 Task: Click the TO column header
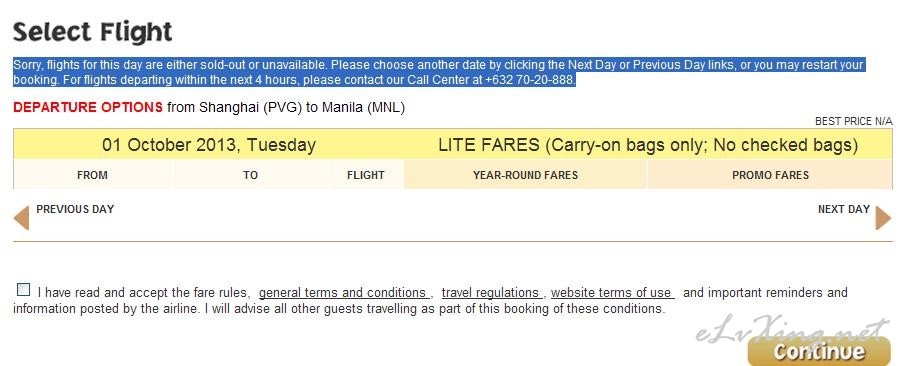pos(250,175)
